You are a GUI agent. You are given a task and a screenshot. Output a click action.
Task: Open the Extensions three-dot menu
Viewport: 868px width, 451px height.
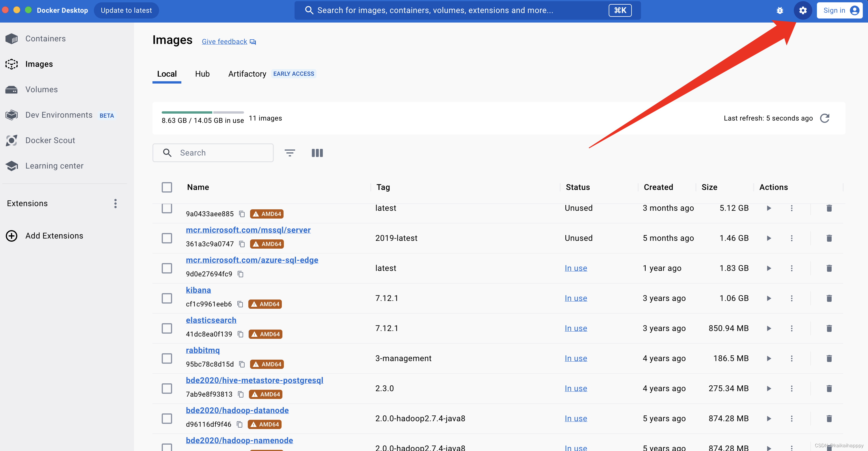(115, 204)
